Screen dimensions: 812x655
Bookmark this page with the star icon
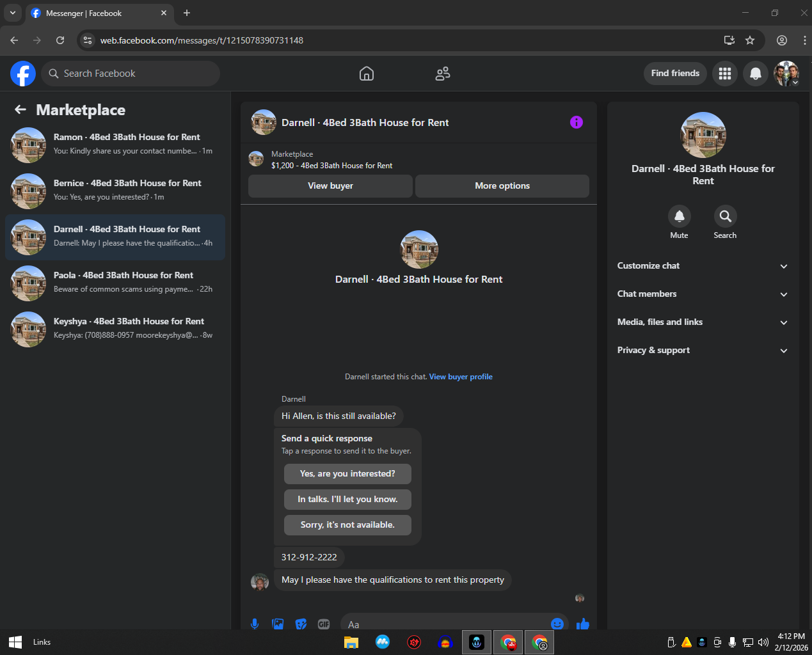click(750, 40)
